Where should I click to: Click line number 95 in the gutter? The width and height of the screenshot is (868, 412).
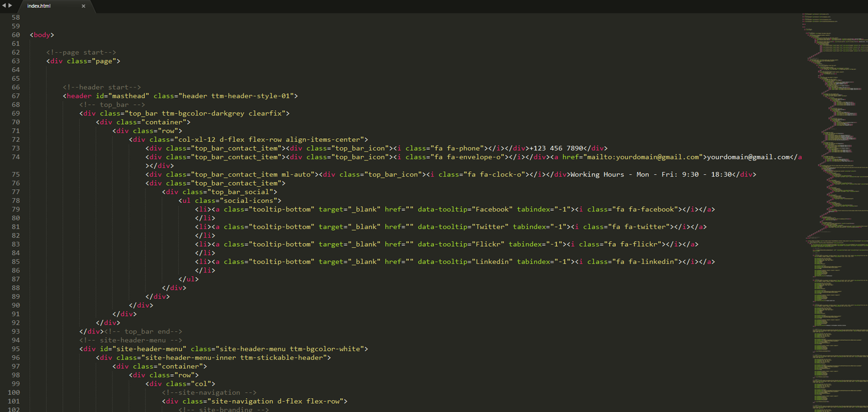[x=16, y=349]
